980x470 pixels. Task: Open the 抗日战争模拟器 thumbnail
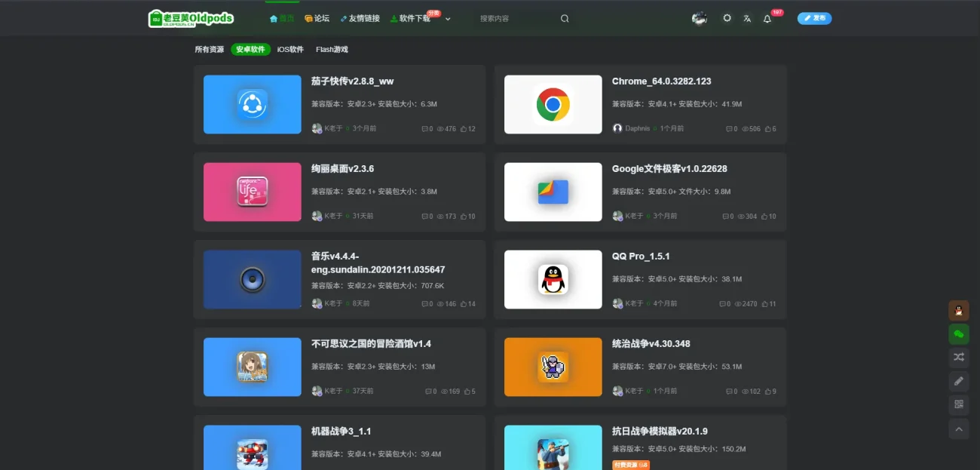pyautogui.click(x=553, y=447)
